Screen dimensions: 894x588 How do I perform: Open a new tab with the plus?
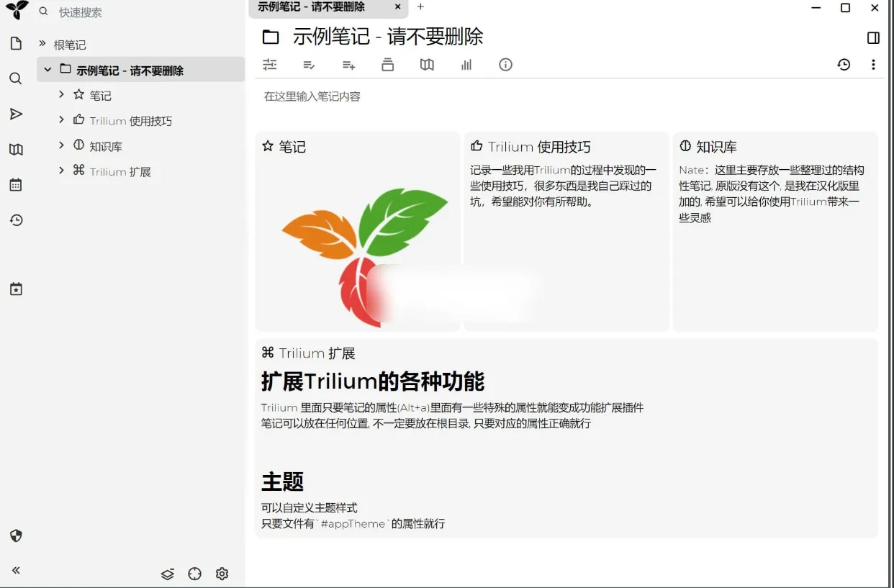pos(420,9)
